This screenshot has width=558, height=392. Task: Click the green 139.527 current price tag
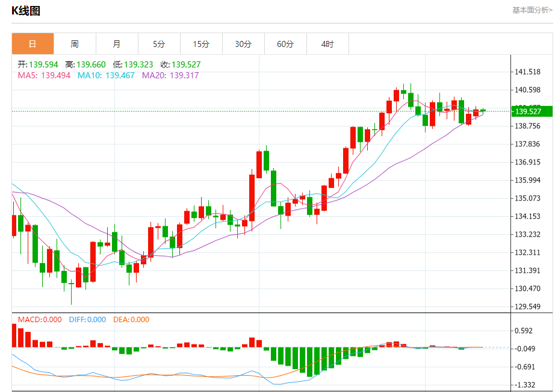pyautogui.click(x=532, y=111)
